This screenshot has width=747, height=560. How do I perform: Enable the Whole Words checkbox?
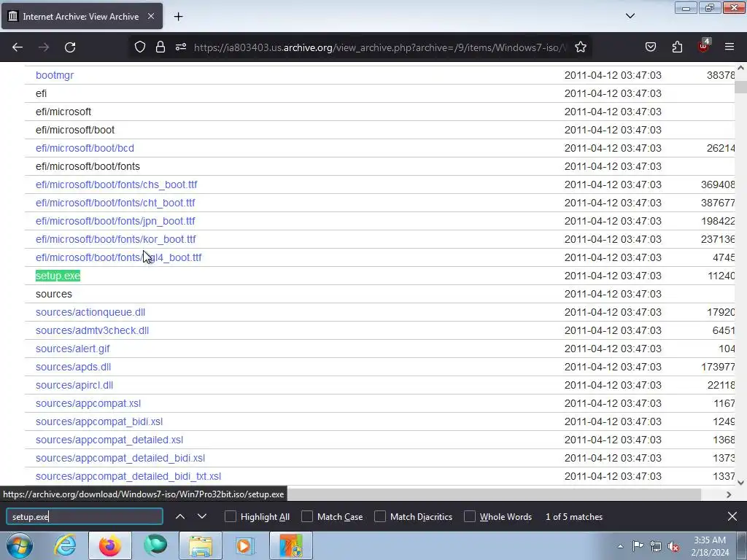point(470,517)
